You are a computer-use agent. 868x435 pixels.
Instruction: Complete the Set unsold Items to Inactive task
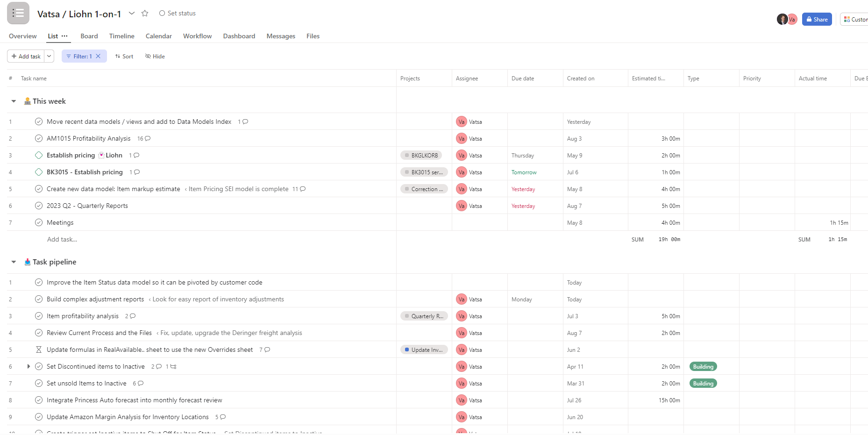pyautogui.click(x=38, y=383)
